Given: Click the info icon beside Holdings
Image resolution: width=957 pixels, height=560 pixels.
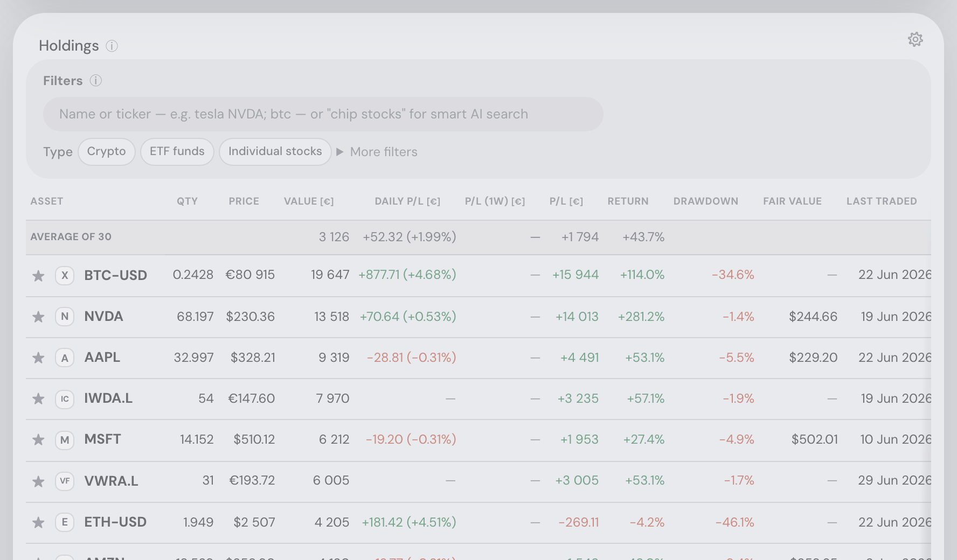Looking at the screenshot, I should click(112, 46).
